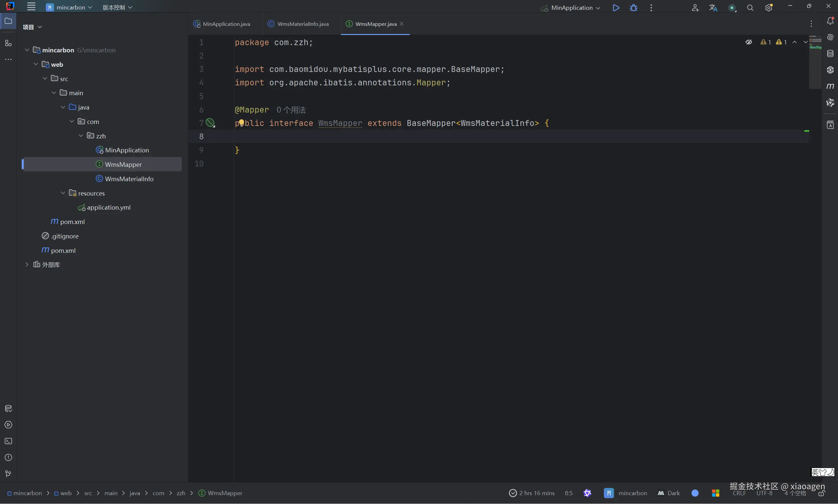Open the Terminal tool window
838x504 pixels.
click(8, 441)
